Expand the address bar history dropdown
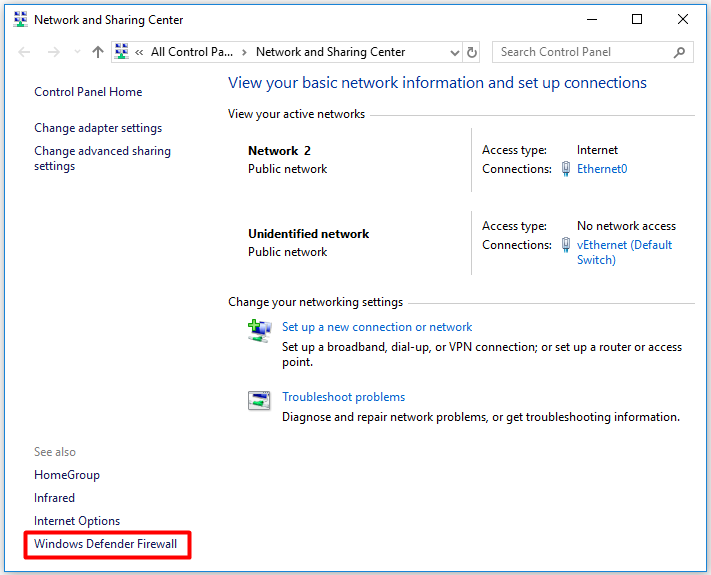This screenshot has height=575, width=711. pyautogui.click(x=454, y=53)
